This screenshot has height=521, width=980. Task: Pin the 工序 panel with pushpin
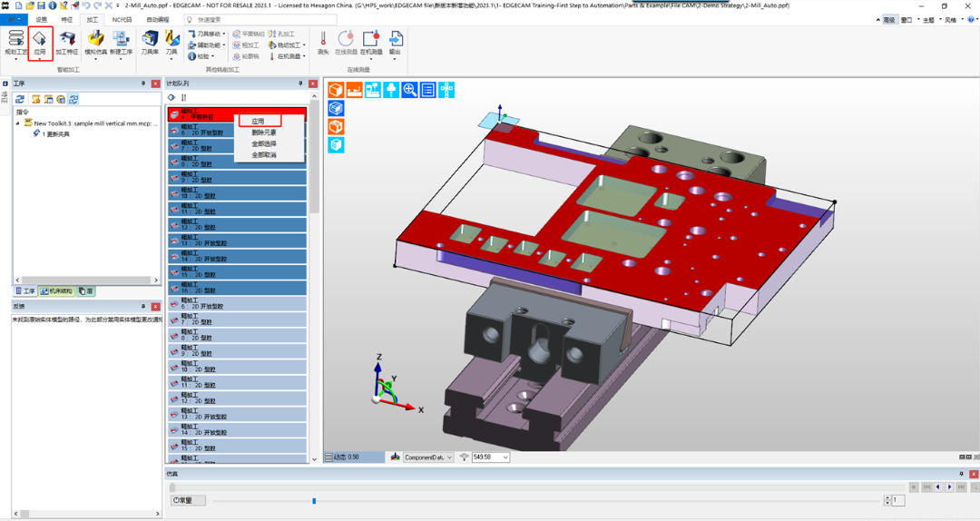[143, 84]
